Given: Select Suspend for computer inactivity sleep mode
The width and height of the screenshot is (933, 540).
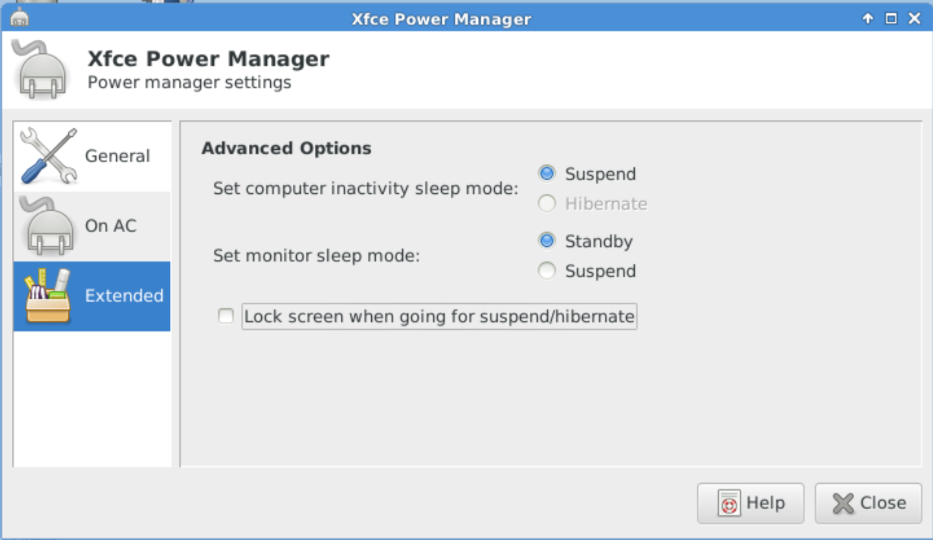Looking at the screenshot, I should [x=547, y=174].
